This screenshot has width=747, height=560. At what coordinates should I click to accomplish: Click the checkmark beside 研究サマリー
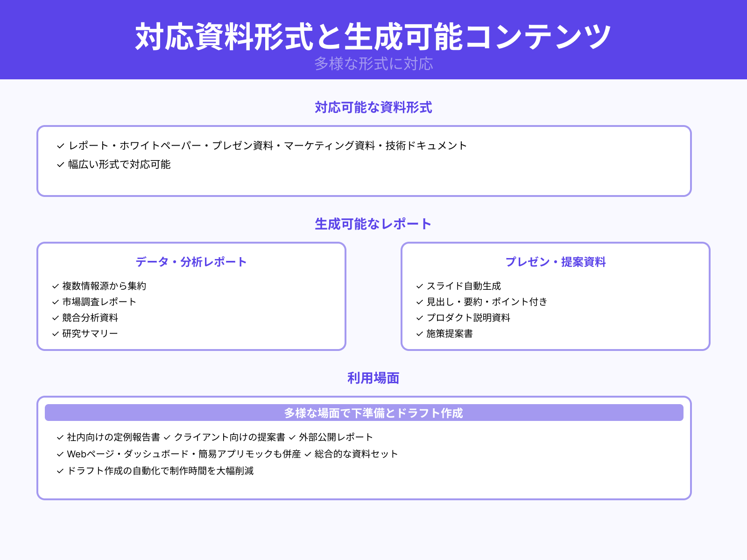tap(54, 333)
